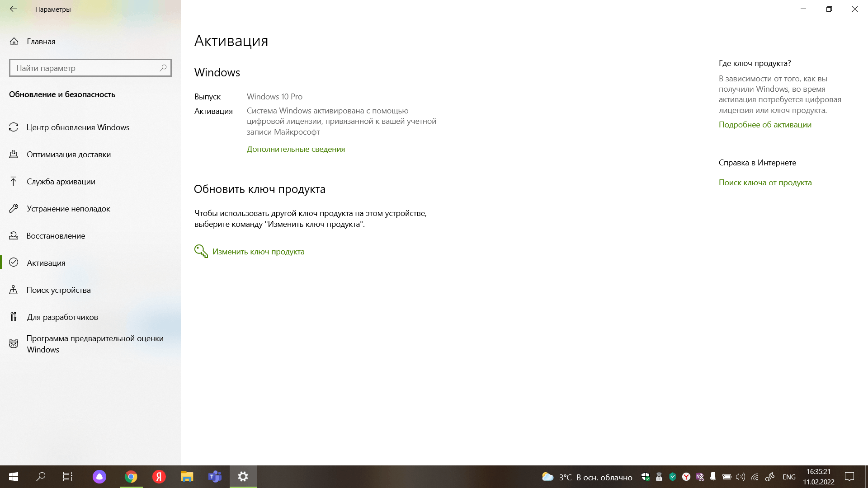Open Служба архивации sidebar item
Viewport: 868px width, 488px height.
(61, 182)
